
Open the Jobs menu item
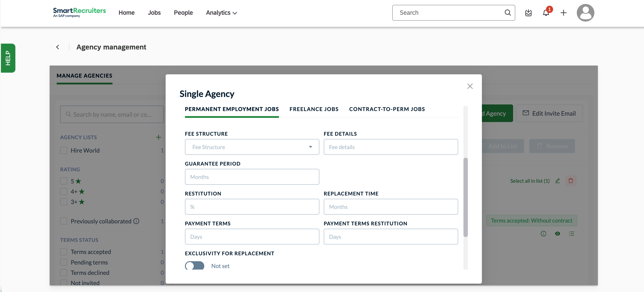point(154,13)
